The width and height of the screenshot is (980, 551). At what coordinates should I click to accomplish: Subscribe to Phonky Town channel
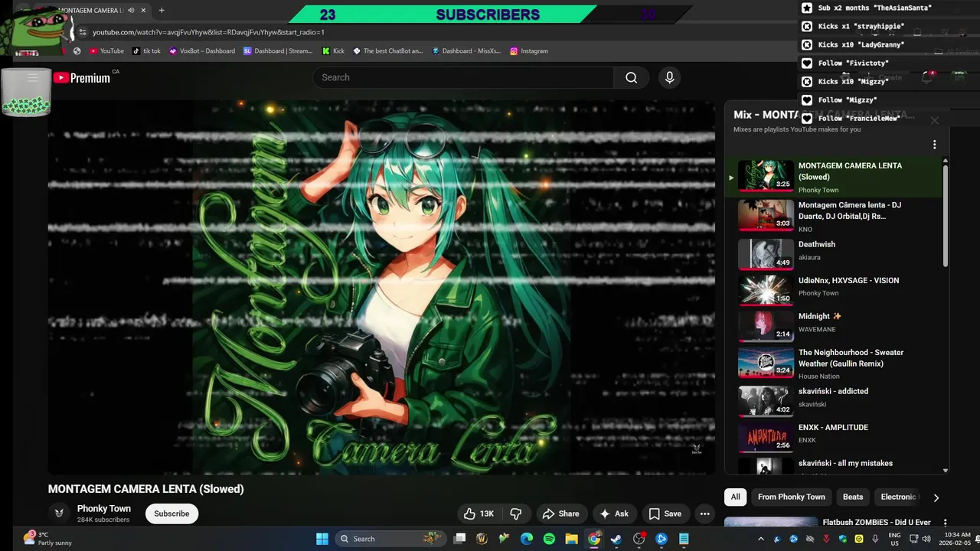171,514
